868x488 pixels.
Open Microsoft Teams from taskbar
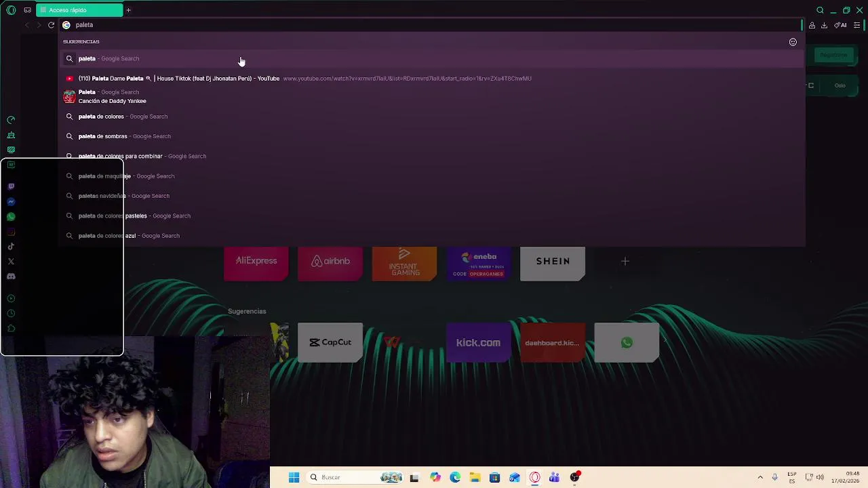tap(555, 477)
